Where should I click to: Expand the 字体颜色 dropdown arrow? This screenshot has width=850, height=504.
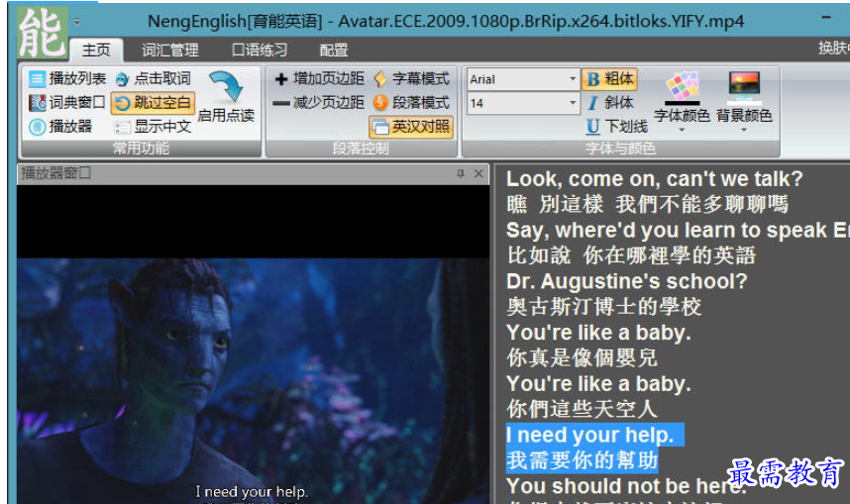[x=682, y=130]
